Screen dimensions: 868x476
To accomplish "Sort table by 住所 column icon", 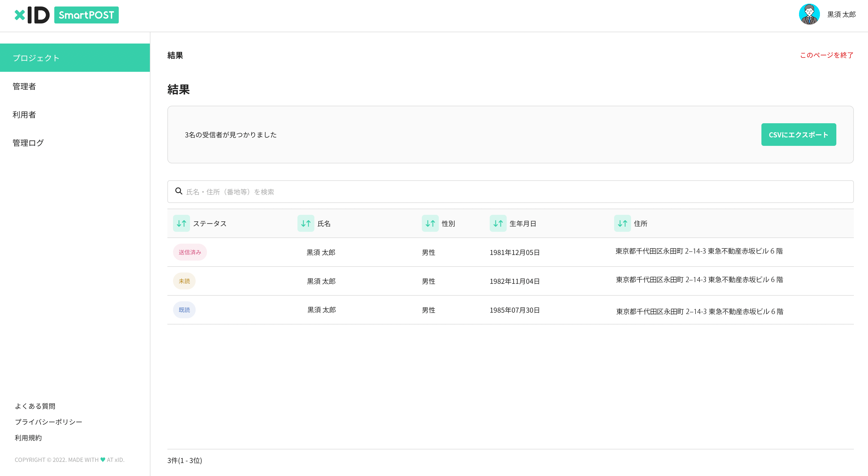I will pyautogui.click(x=622, y=223).
